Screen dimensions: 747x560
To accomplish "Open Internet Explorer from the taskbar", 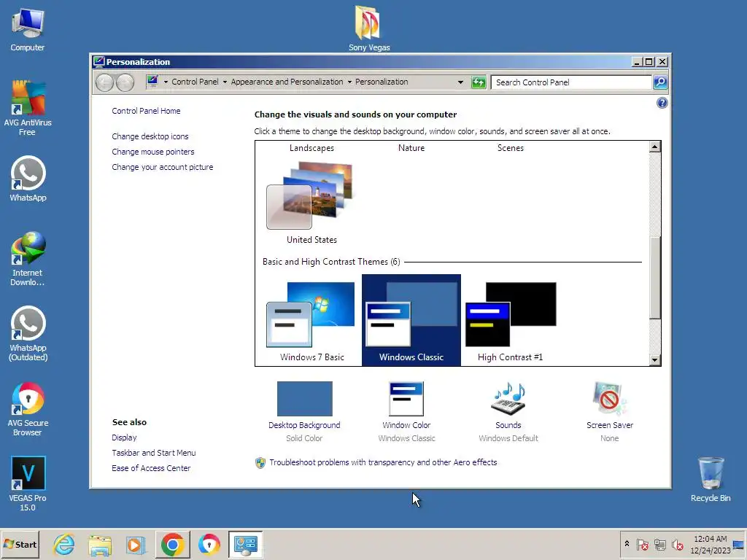I will pyautogui.click(x=64, y=545).
